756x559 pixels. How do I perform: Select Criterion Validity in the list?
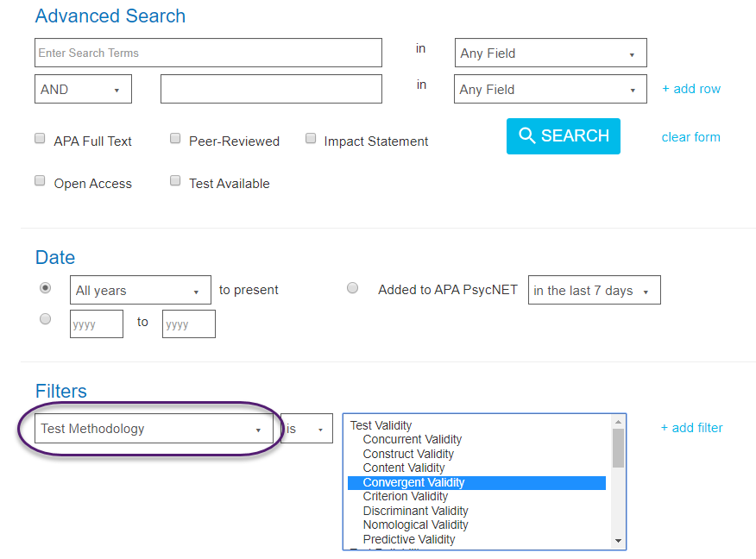(x=406, y=496)
